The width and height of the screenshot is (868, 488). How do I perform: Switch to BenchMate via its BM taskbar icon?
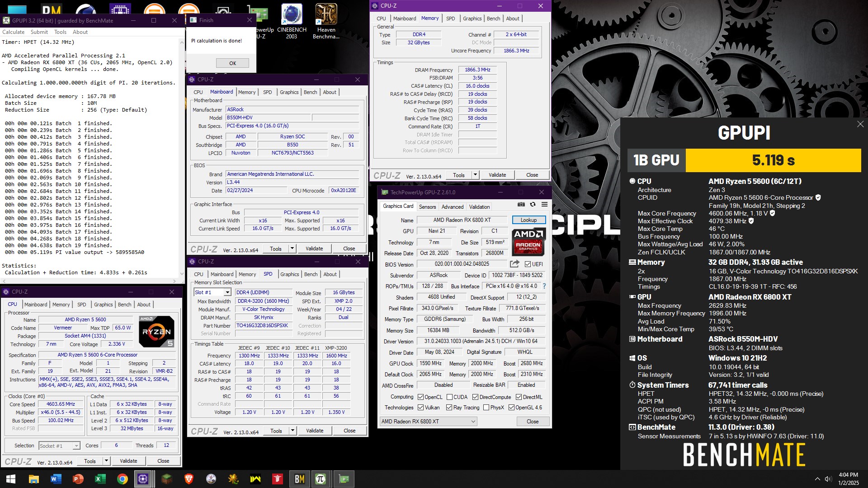click(x=299, y=479)
